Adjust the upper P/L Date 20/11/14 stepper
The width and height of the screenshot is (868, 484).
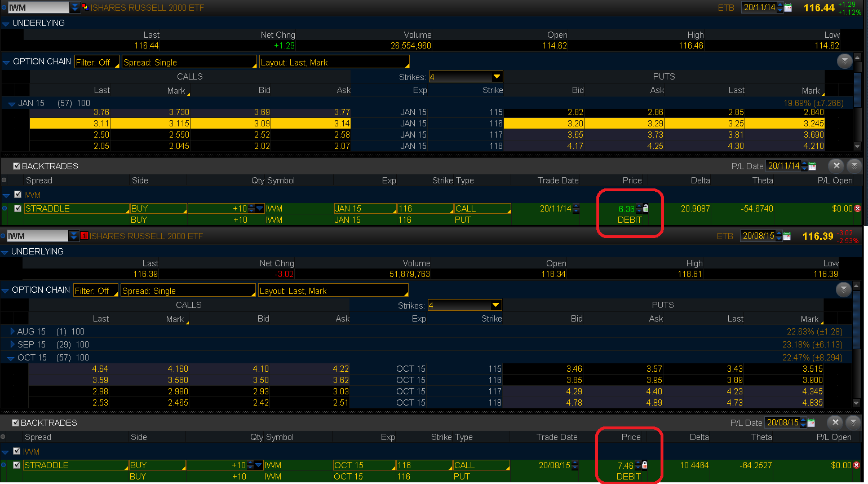(804, 166)
